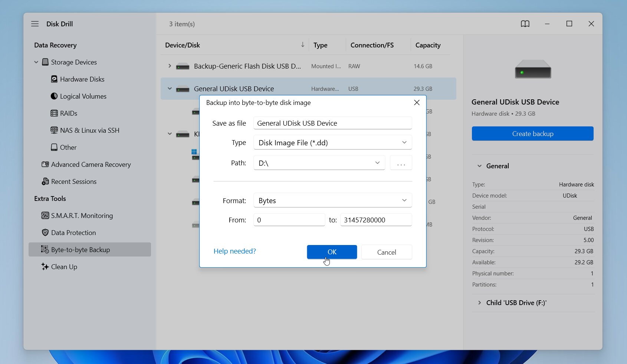Screen dimensions: 627x364
Task: Select NAS & Linux via SSH
Action: pyautogui.click(x=89, y=130)
